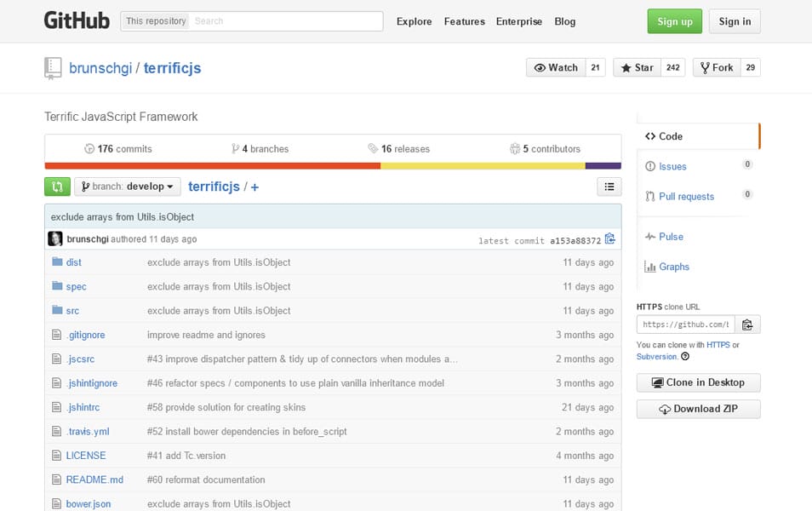Click the Pull requests icon in sidebar
This screenshot has width=812, height=511.
tap(650, 197)
